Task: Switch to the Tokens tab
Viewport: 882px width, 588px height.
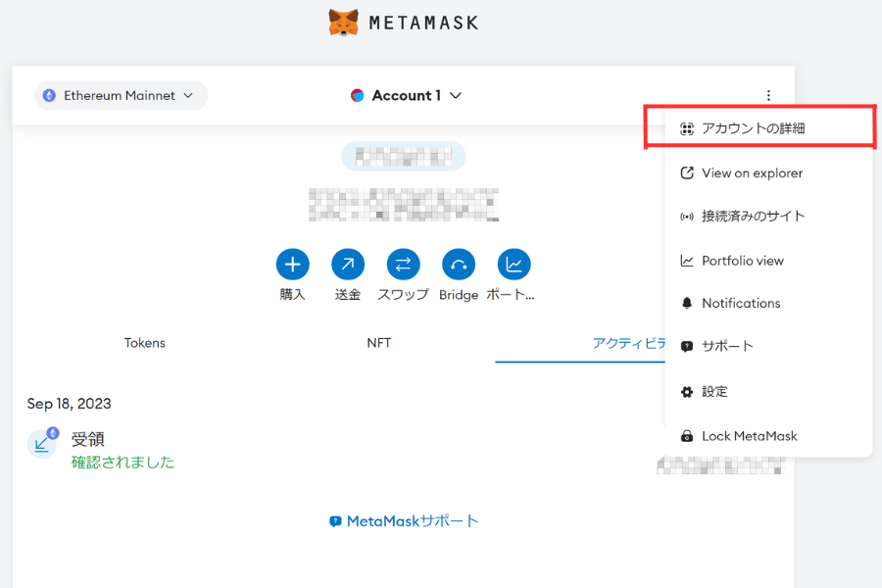Action: (145, 343)
